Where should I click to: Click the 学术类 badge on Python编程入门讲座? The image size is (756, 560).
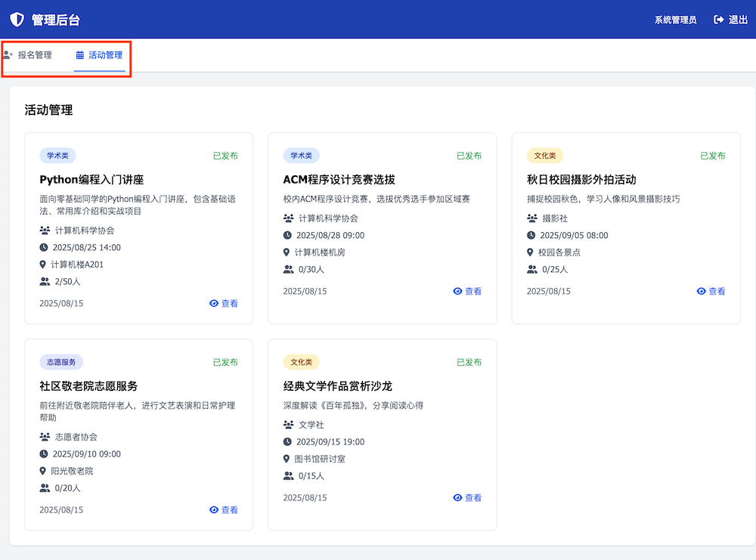(x=57, y=155)
